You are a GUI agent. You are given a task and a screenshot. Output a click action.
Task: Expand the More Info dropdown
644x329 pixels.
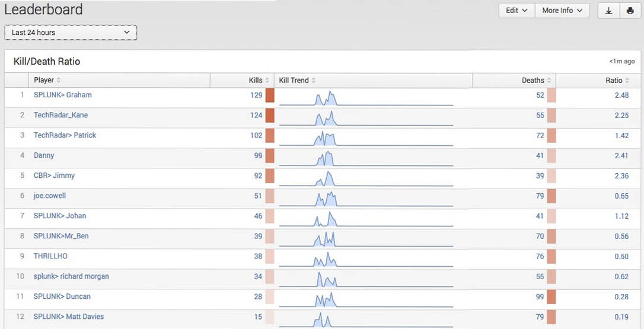click(x=562, y=11)
